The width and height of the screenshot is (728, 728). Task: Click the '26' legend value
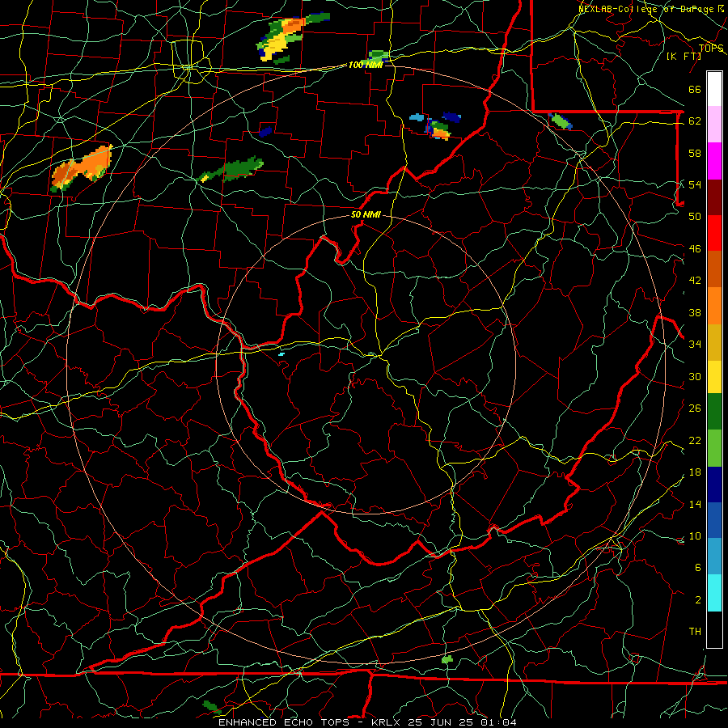coord(695,408)
